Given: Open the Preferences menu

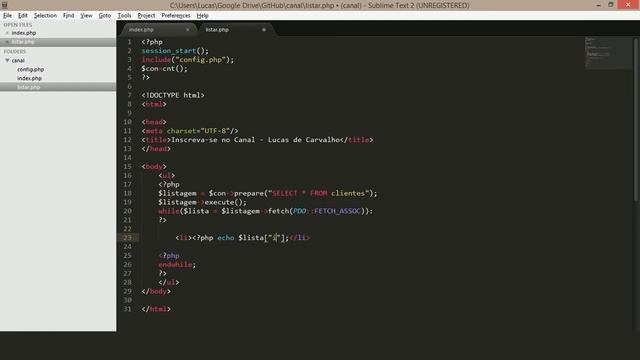Looking at the screenshot, I should [176, 16].
